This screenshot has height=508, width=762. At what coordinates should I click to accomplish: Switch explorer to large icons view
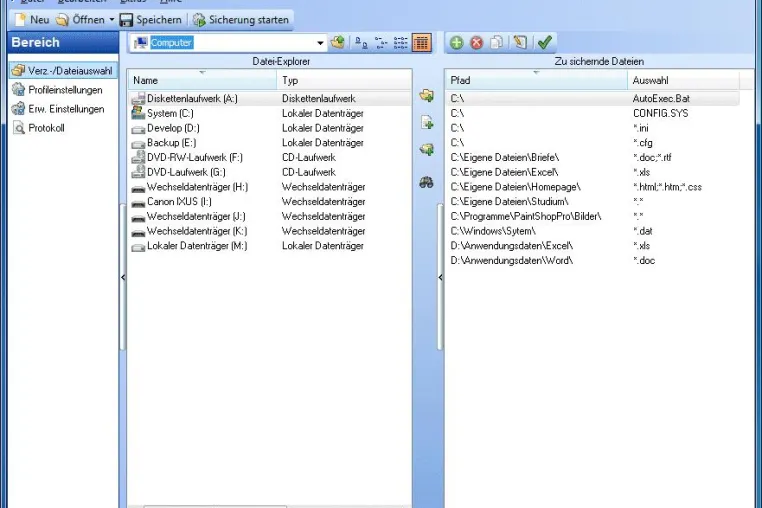(x=361, y=43)
